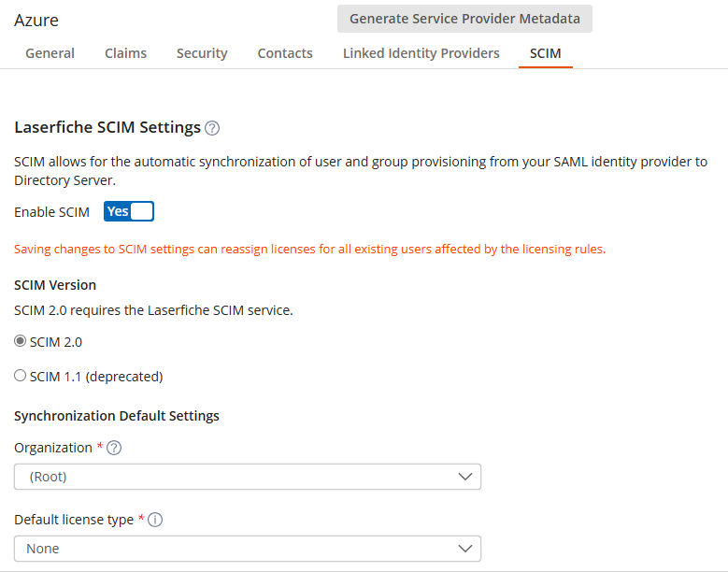Choose SCIM 1.1 (deprecated) radio button
The width and height of the screenshot is (728, 572).
pyautogui.click(x=21, y=377)
